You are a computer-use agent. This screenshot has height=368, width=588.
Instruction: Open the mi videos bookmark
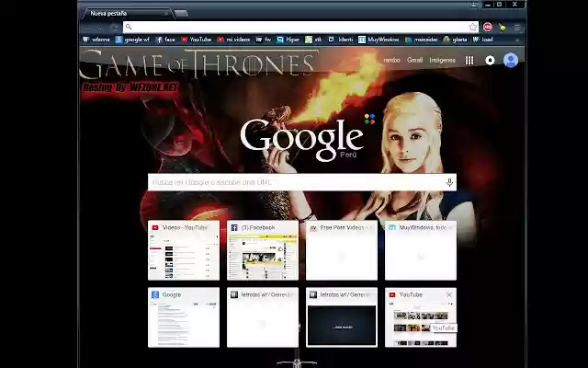click(233, 40)
